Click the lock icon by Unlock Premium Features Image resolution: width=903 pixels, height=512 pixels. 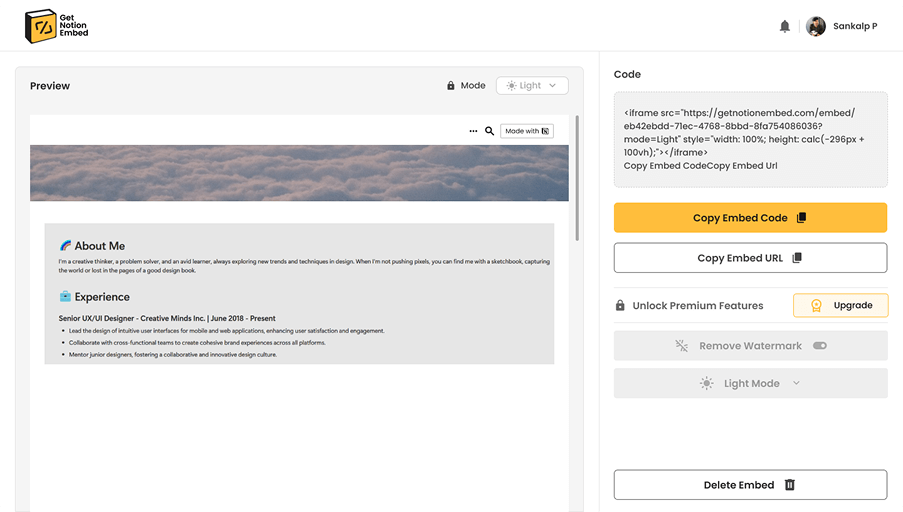pyautogui.click(x=621, y=306)
